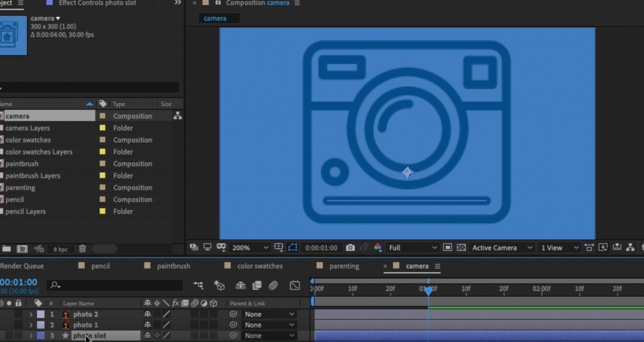Click the lock column icon in timeline header
The width and height of the screenshot is (644, 342).
[18, 304]
